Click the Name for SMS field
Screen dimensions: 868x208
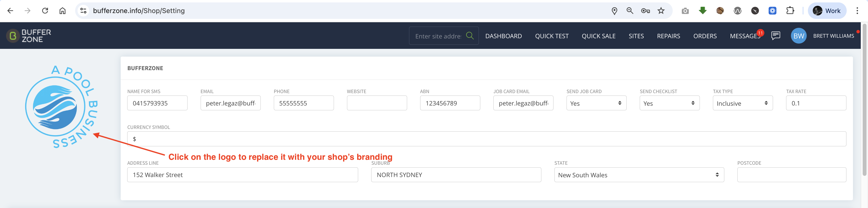coord(157,103)
